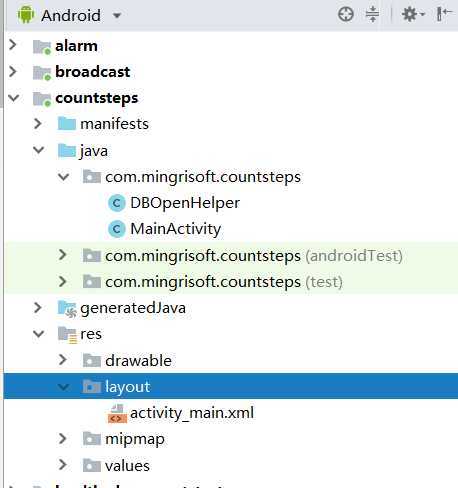Click the MainActivity class icon
This screenshot has width=458, height=488.
[x=117, y=229]
